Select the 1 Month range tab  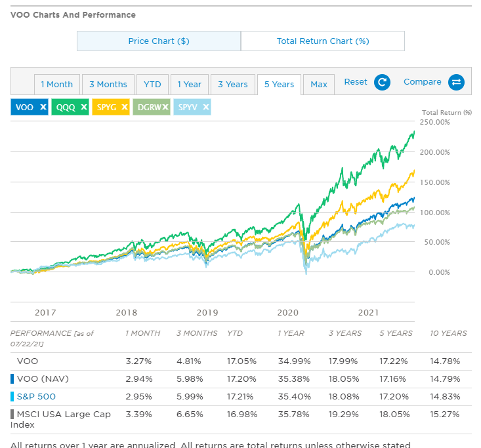(x=57, y=85)
